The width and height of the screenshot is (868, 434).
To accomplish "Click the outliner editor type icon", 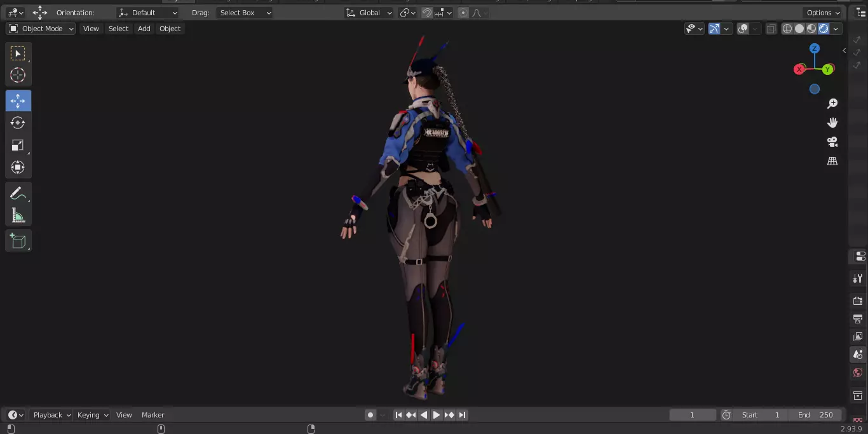I will [x=861, y=13].
